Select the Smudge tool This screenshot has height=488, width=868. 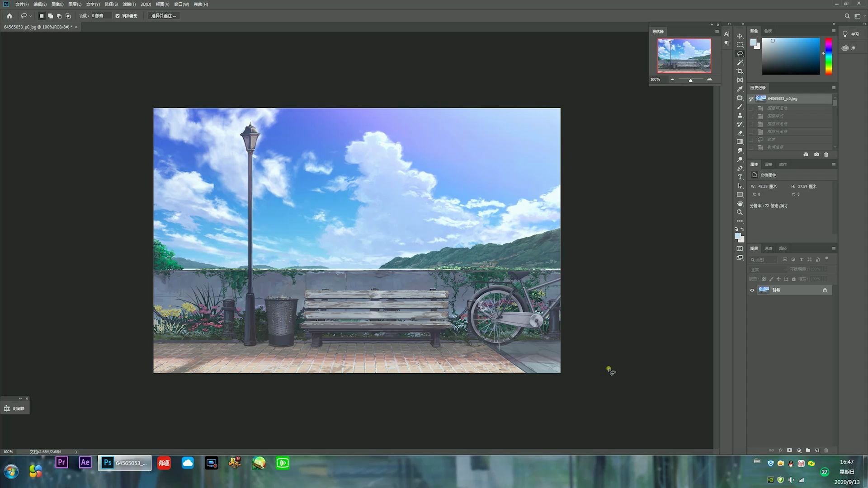point(740,150)
